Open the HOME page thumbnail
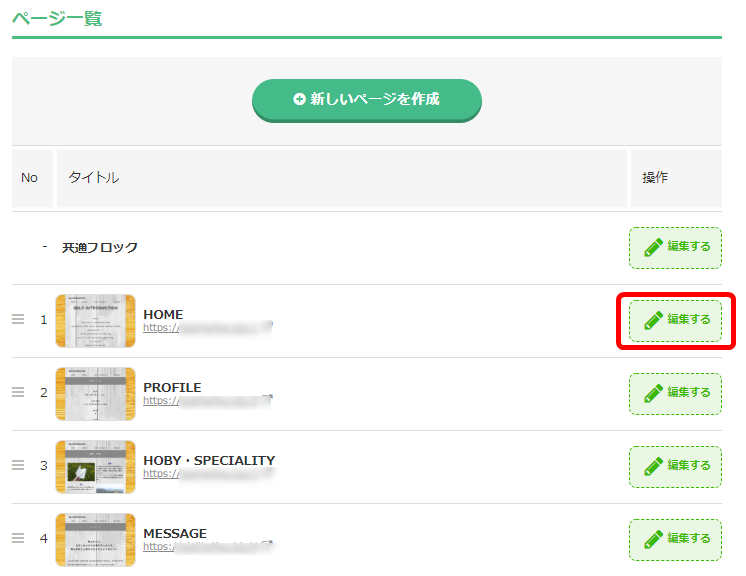 click(x=96, y=321)
